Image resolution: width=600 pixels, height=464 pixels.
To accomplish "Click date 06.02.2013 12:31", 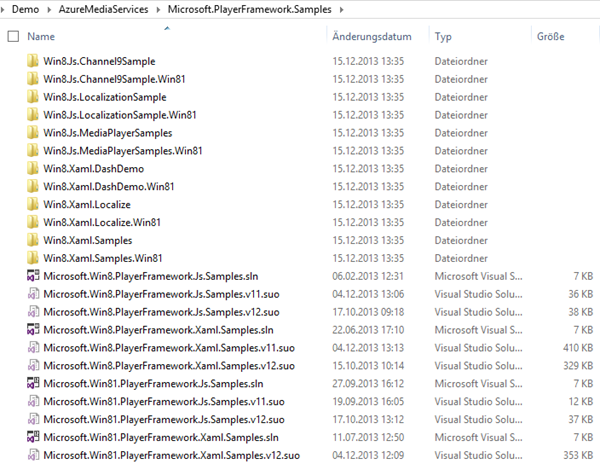I will pos(368,276).
